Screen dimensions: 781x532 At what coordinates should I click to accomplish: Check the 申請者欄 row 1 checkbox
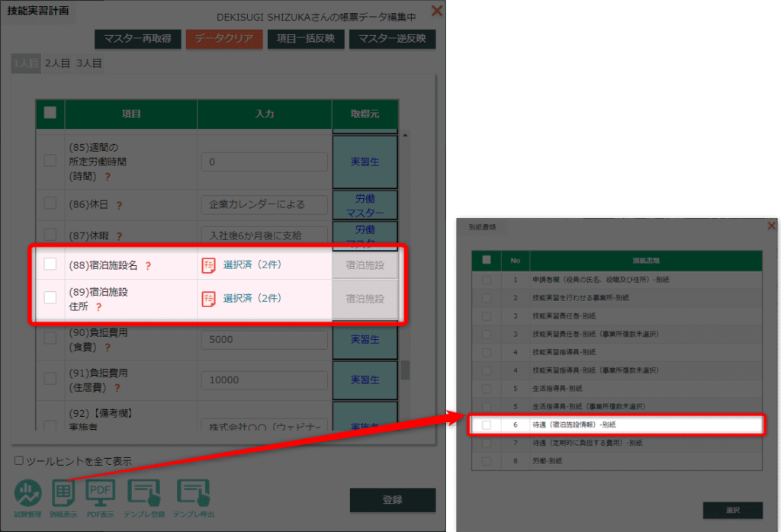point(487,280)
